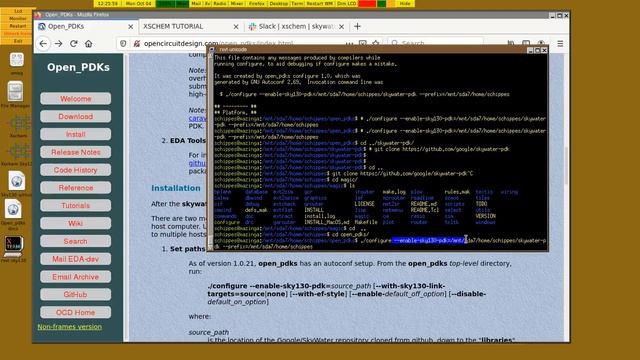Viewport: 640px width, 360px height.
Task: Open the Welcome sidebar button
Action: 76,99
